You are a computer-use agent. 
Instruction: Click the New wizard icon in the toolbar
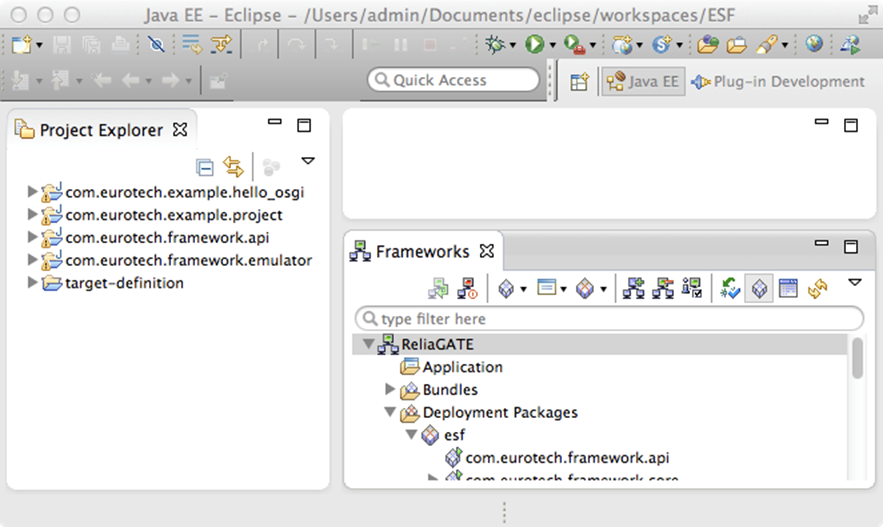21,44
